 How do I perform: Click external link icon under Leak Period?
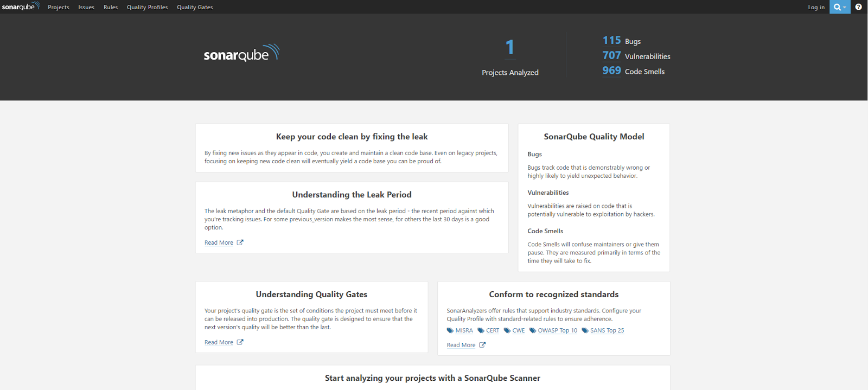point(240,242)
